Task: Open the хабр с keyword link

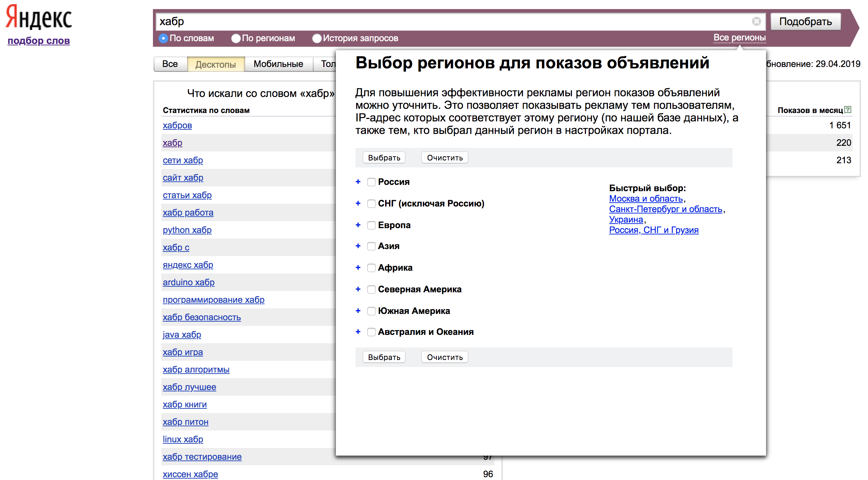Action: 176,247
